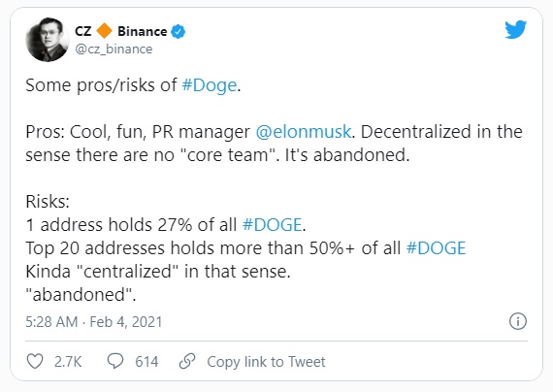Open CZ Binance display name
Image resolution: width=553 pixels, height=392 pixels.
tap(121, 31)
